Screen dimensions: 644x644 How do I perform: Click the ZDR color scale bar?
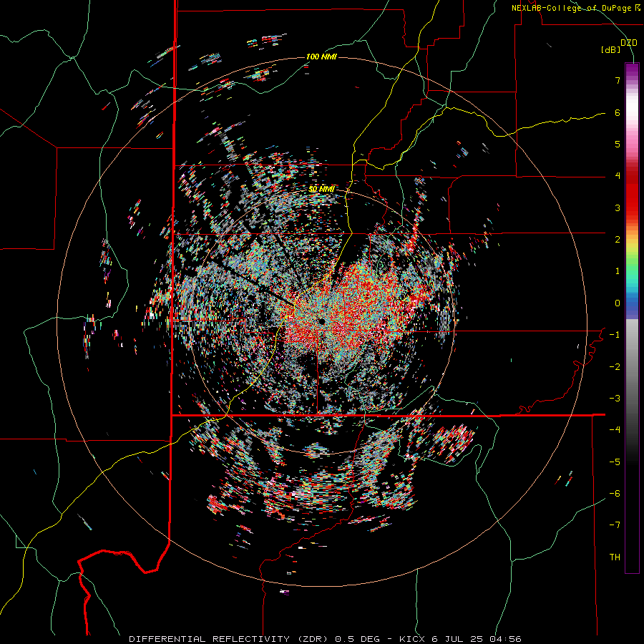point(632,318)
